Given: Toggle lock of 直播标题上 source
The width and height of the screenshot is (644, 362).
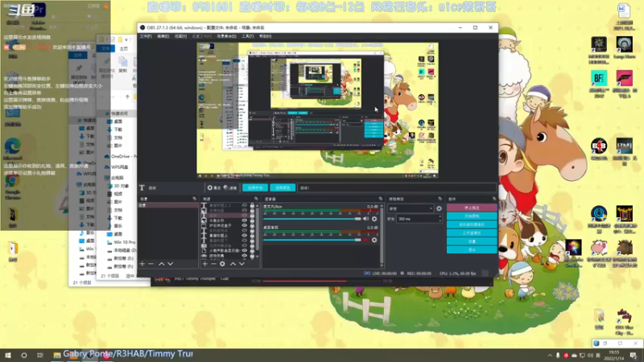Looking at the screenshot, I should pyautogui.click(x=252, y=236).
